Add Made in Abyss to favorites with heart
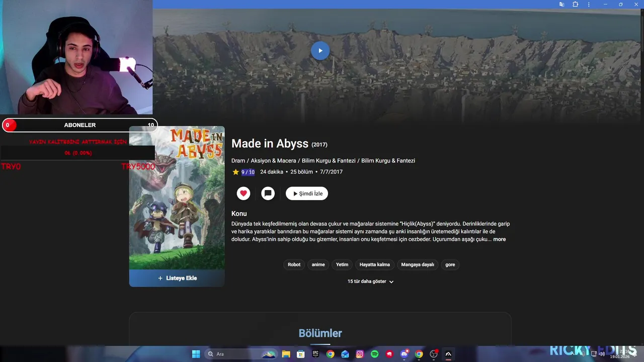Image resolution: width=644 pixels, height=362 pixels. 244,194
